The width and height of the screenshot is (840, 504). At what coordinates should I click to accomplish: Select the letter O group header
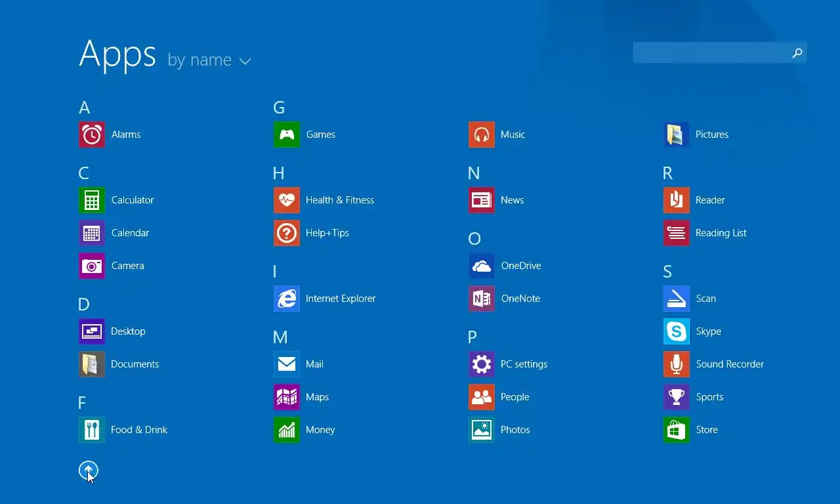[x=474, y=239]
